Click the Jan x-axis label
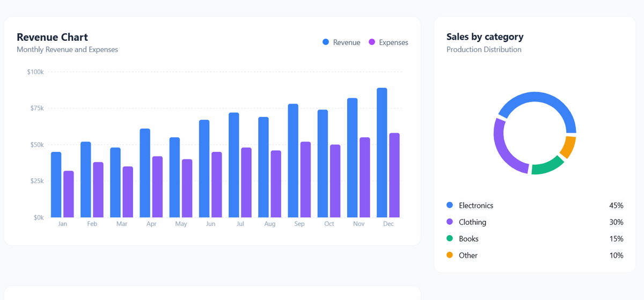This screenshot has width=644, height=300. click(x=63, y=224)
